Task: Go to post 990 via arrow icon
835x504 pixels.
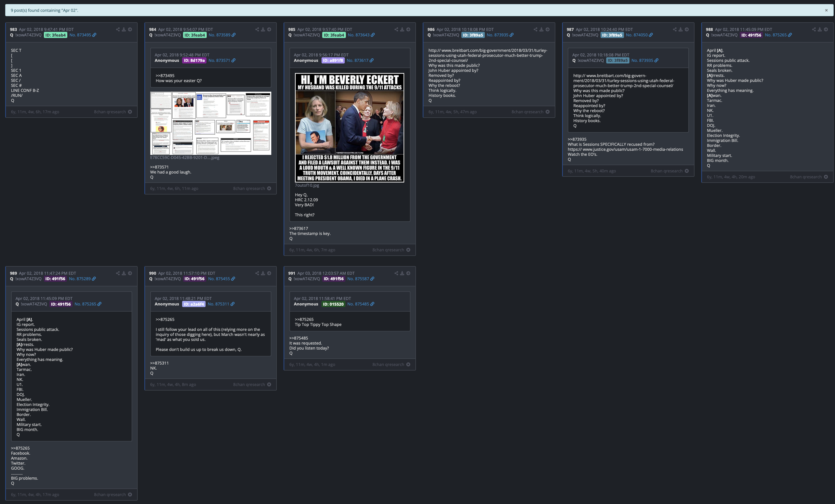Action: [x=269, y=273]
